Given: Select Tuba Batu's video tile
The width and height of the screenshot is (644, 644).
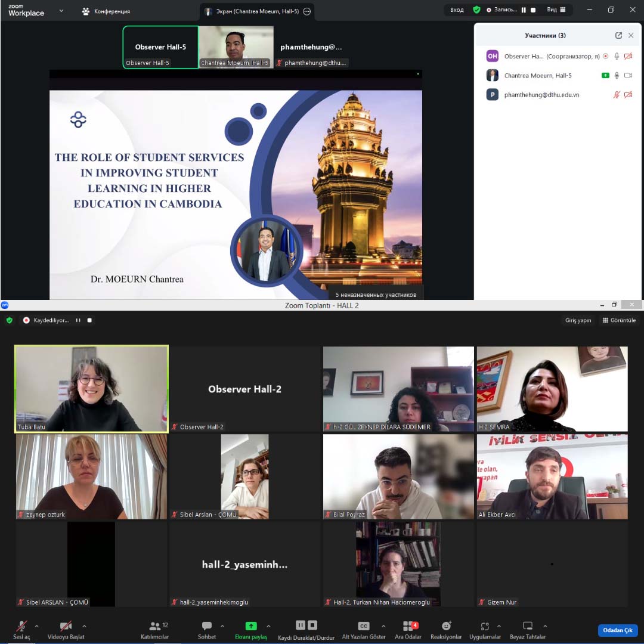Looking at the screenshot, I should point(91,388).
